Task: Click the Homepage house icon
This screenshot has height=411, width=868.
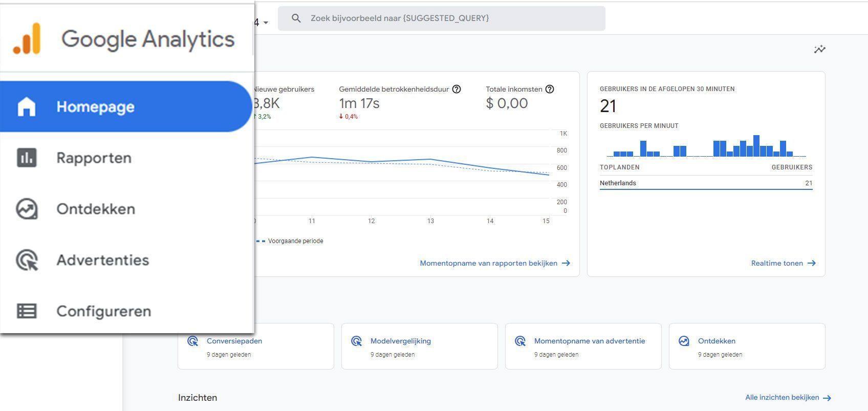Action: tap(27, 106)
